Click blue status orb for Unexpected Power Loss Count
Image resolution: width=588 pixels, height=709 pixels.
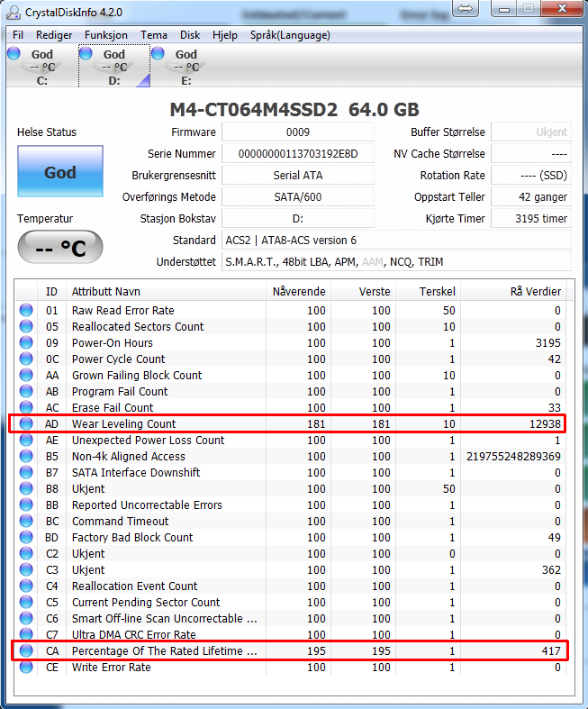click(x=26, y=440)
